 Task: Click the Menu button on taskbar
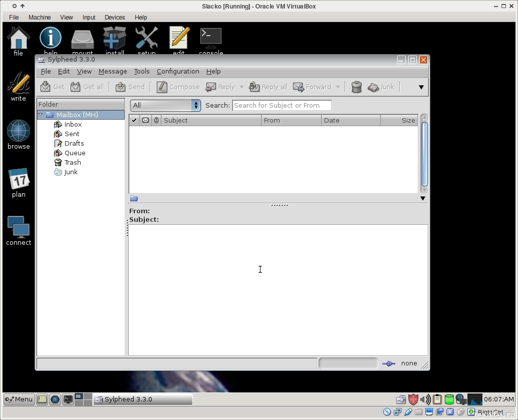[19, 399]
